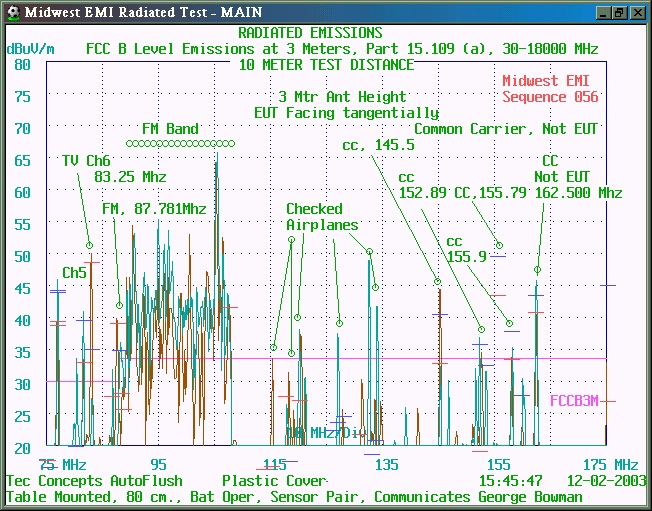Click the 15:45:47 timestamp
The width and height of the screenshot is (652, 511).
(510, 481)
